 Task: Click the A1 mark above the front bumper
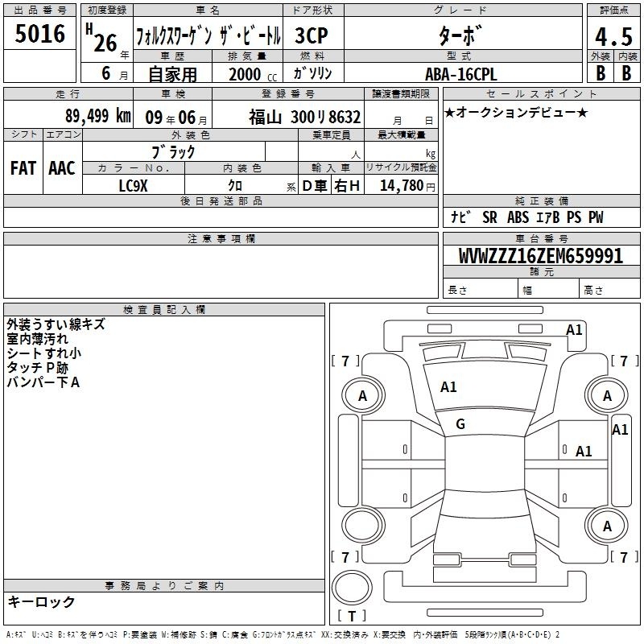574,329
